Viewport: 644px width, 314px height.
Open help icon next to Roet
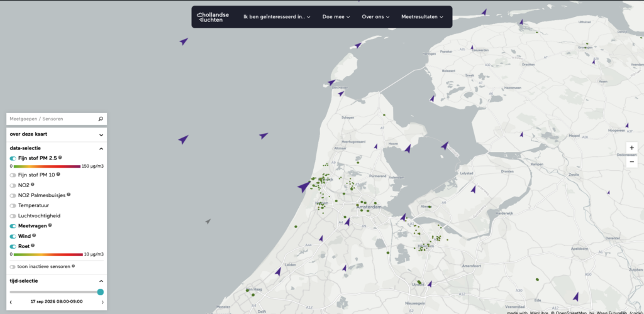(x=33, y=246)
